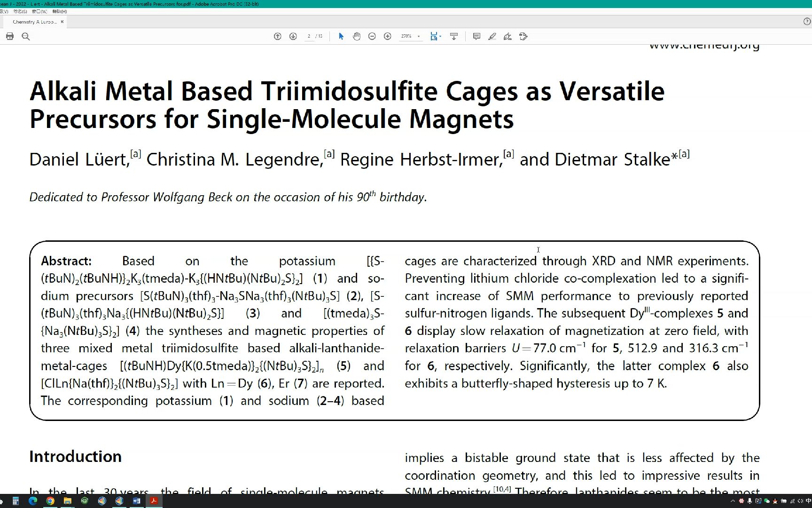
Task: Switch to the Chemistry A Euro tab
Action: coord(35,22)
